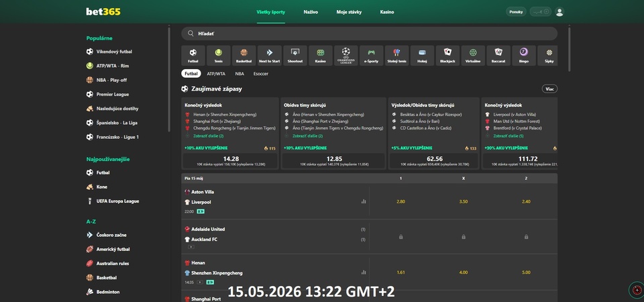644x302 pixels.
Task: Select the Futbal filter pill
Action: coord(191,74)
